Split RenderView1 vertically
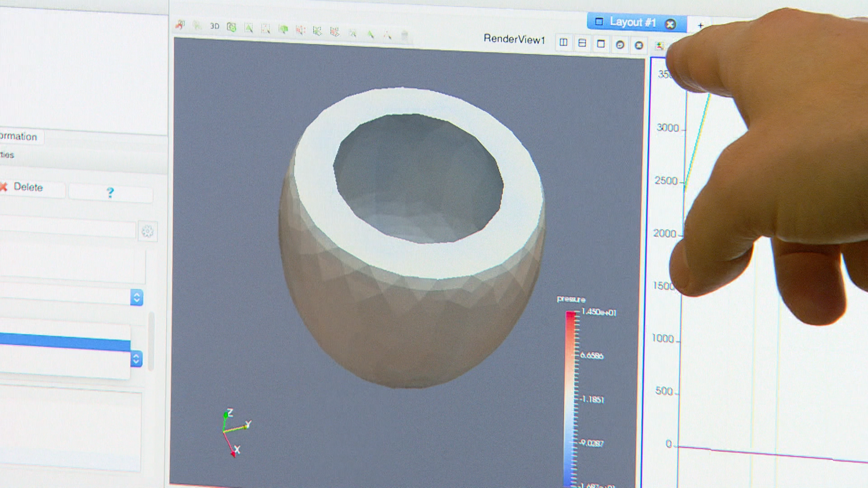The image size is (868, 488). point(582,43)
